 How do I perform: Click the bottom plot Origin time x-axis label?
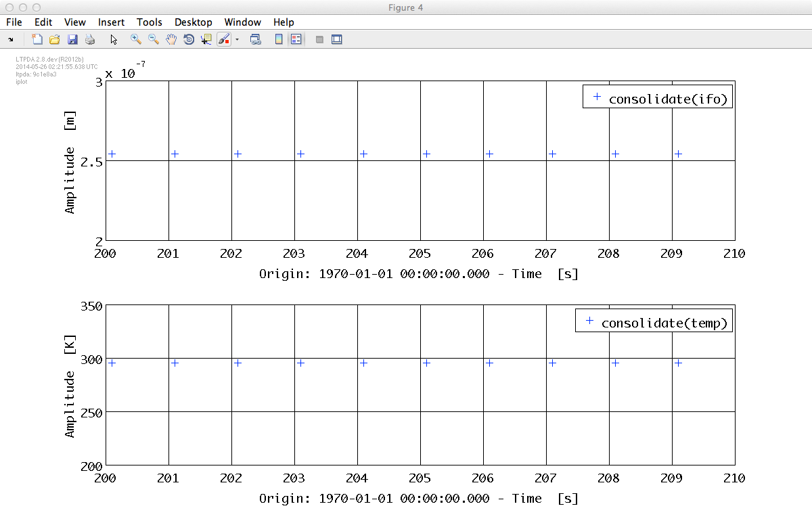pos(419,499)
